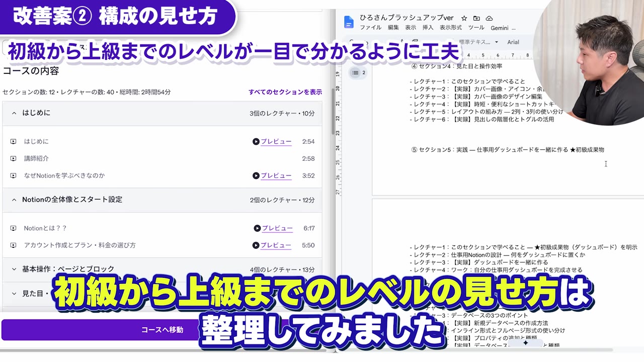
Task: Open プレビュー link for アカウント作成とプラン
Action: pyautogui.click(x=276, y=245)
